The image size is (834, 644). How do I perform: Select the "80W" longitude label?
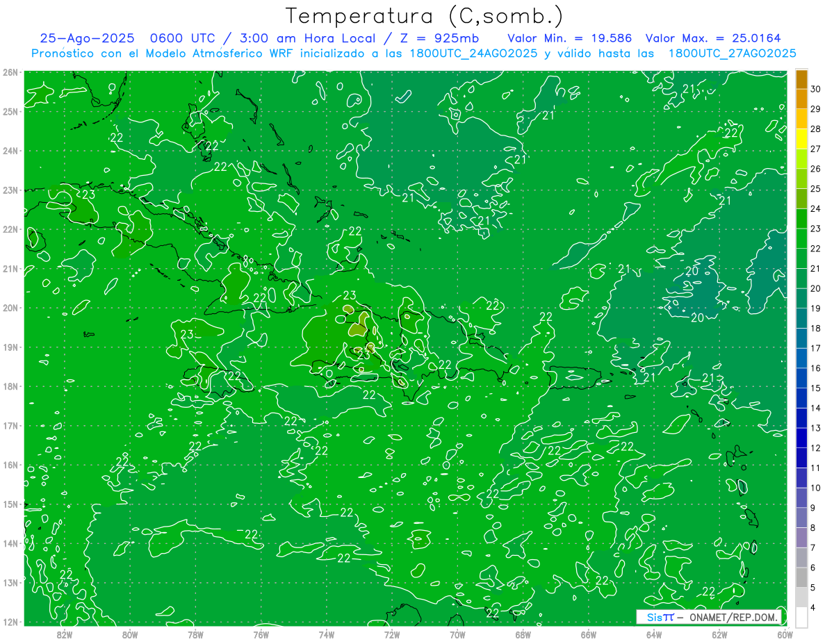130,634
